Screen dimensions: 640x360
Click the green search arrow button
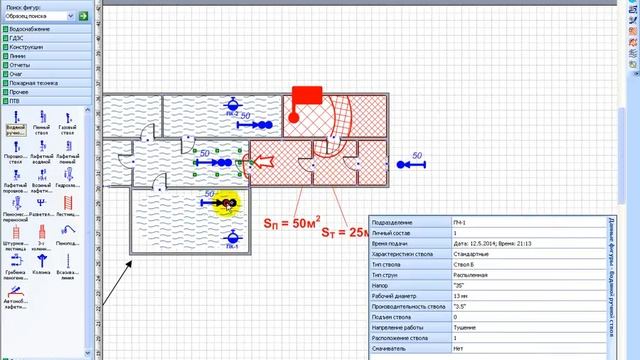83,16
